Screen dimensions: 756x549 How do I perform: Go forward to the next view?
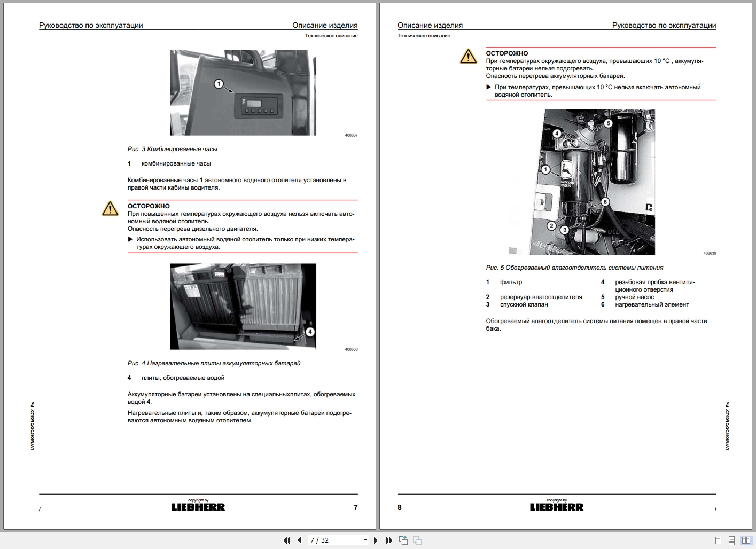click(418, 540)
